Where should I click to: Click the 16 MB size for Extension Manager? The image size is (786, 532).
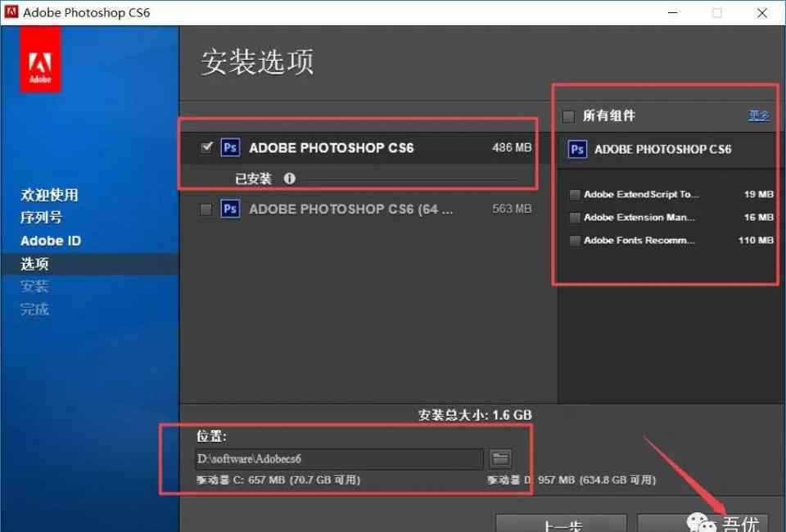pos(759,218)
